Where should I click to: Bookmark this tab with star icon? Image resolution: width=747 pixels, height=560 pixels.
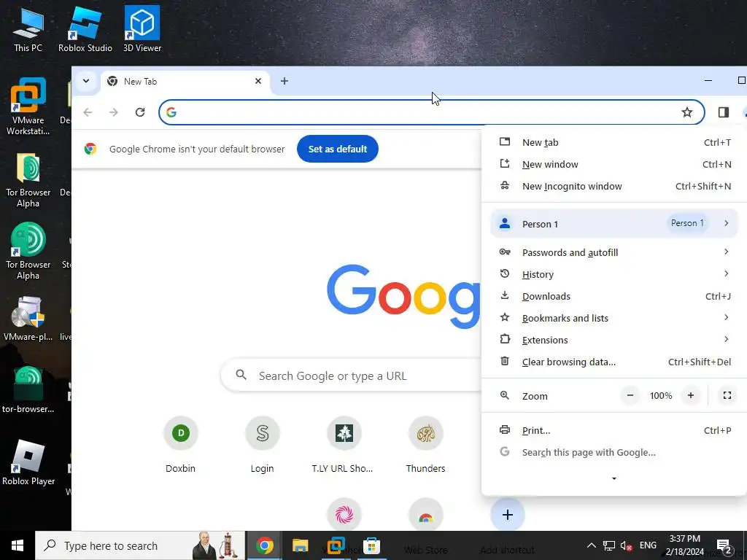tap(686, 112)
